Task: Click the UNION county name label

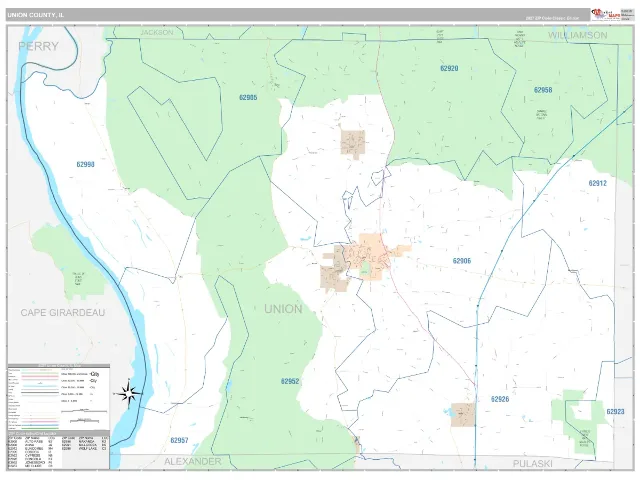Action: [x=283, y=309]
